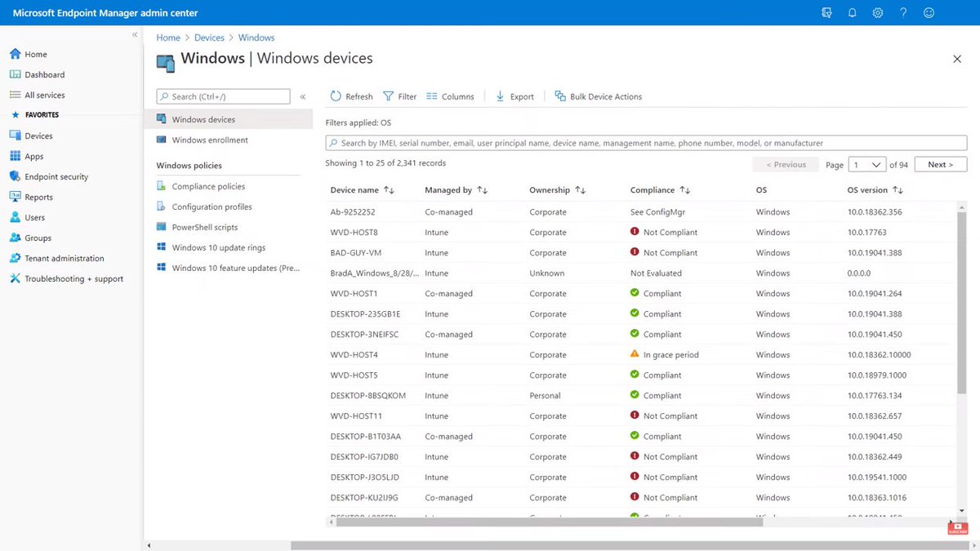Collapse the Windows blade menu chevron
This screenshot has width=980, height=551.
point(303,96)
